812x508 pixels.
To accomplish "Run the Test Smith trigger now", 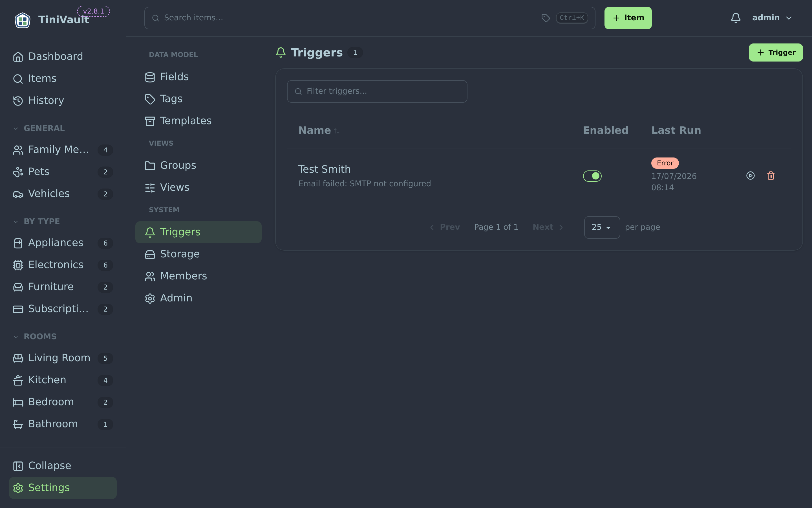I will pos(750,176).
